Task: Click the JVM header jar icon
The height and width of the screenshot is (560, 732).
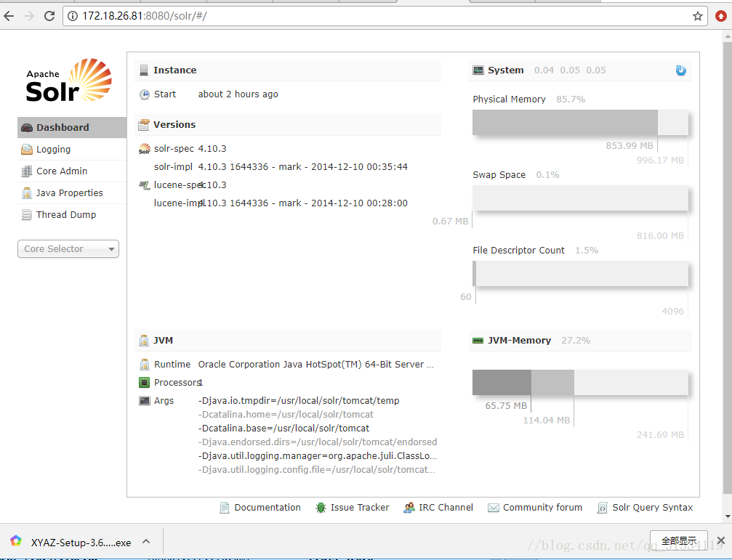Action: click(x=144, y=341)
